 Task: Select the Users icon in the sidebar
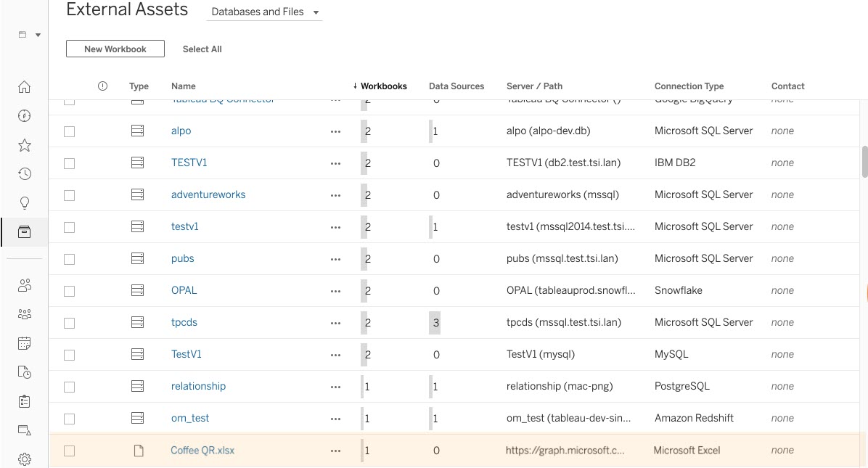[x=24, y=285]
